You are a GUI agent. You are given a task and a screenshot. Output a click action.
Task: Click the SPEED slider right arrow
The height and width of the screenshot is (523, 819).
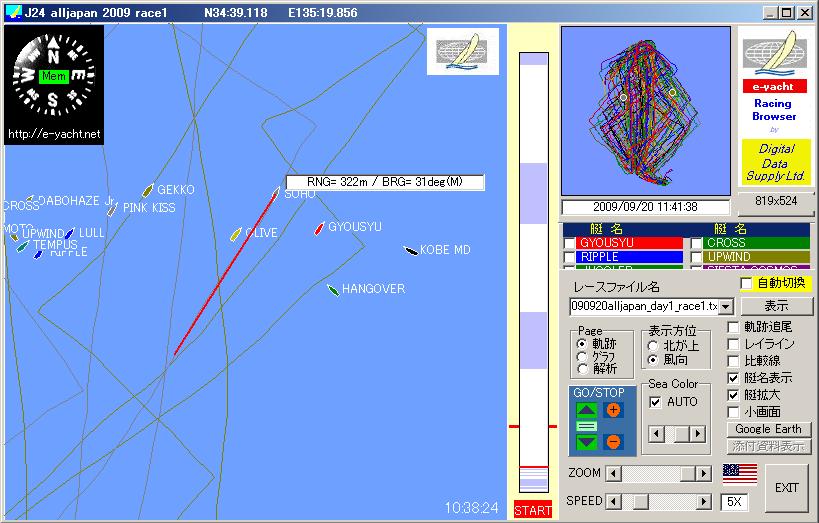704,502
